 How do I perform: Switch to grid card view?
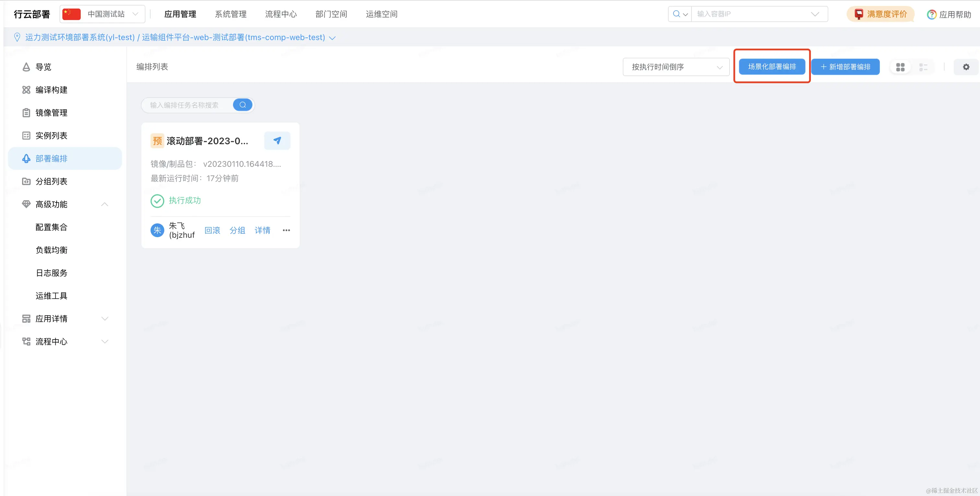coord(900,67)
